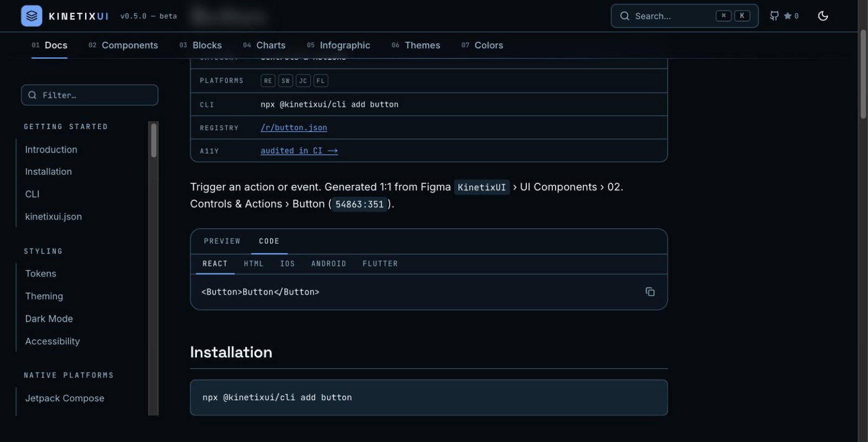Follow the audited in CI link
This screenshot has height=442, width=868.
[299, 151]
